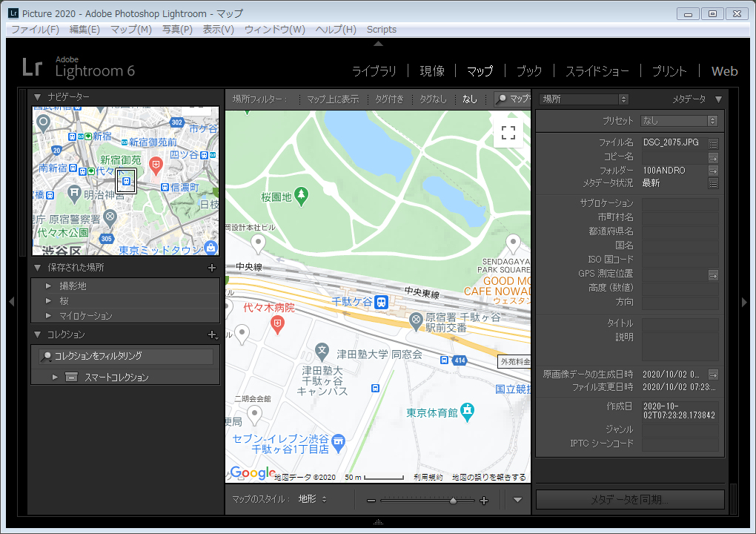
Task: Click the plus icon beside コレクション
Action: (212, 334)
